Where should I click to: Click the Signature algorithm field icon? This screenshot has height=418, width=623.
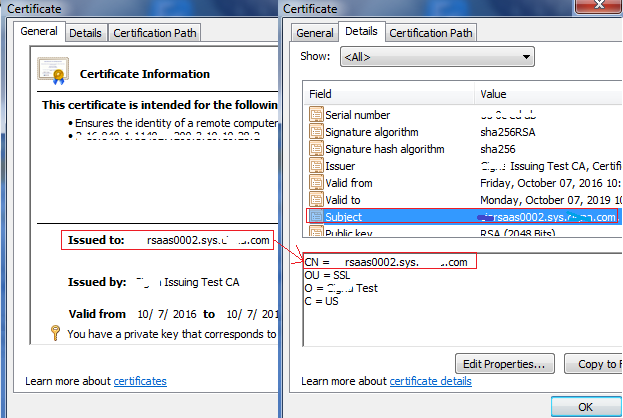click(316, 132)
